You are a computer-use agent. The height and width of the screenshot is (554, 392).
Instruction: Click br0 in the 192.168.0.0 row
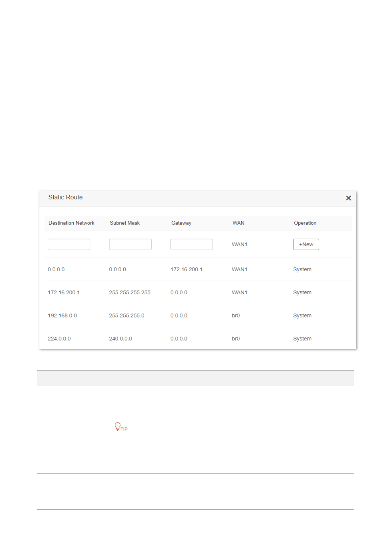[x=236, y=315]
